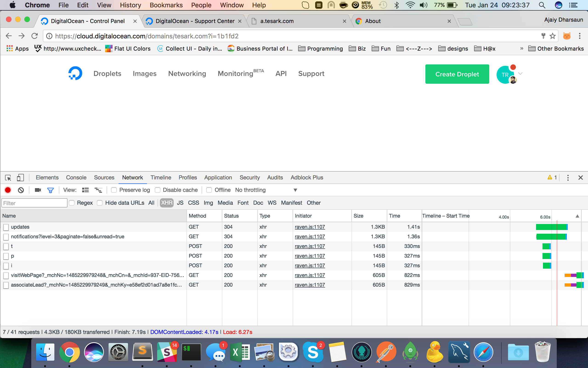This screenshot has height=368, width=588.
Task: Click the warning count indicator
Action: (552, 177)
